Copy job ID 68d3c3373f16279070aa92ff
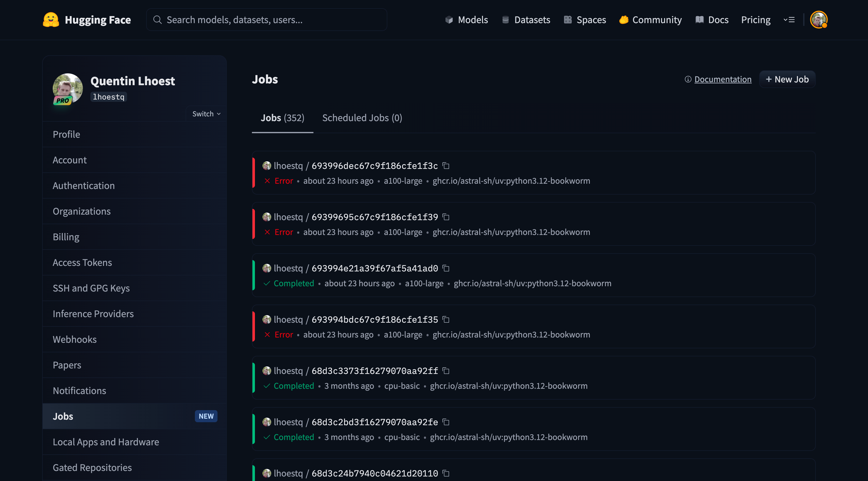Screen dimensions: 868x481 coord(446,371)
